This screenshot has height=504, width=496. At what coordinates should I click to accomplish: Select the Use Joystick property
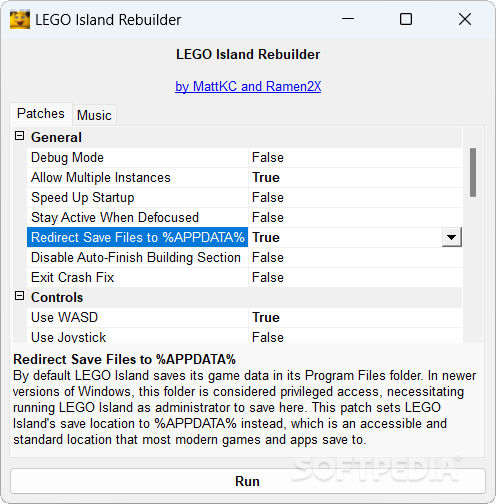click(x=137, y=336)
